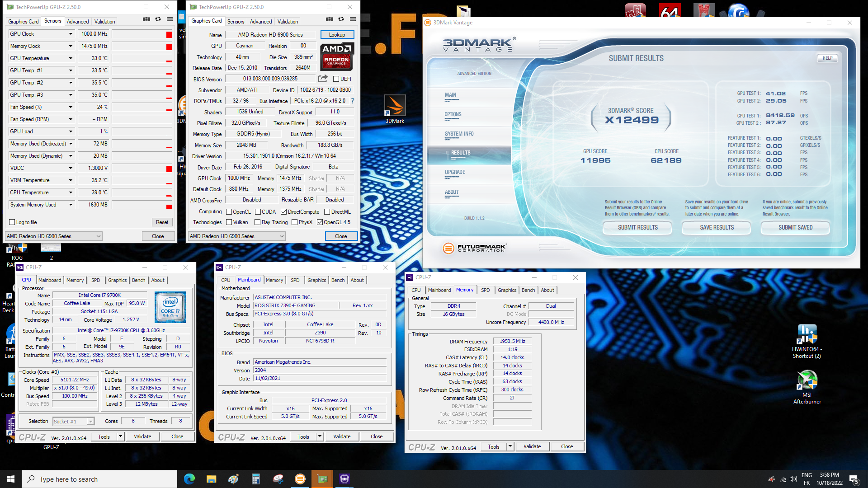Click SUBMIT SAVED in 3DMark Vantage
This screenshot has height=488, width=868.
click(795, 227)
